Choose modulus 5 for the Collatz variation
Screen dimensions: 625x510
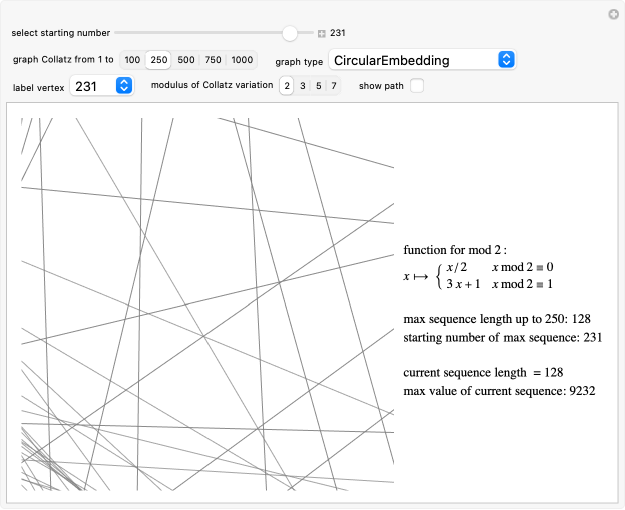318,86
